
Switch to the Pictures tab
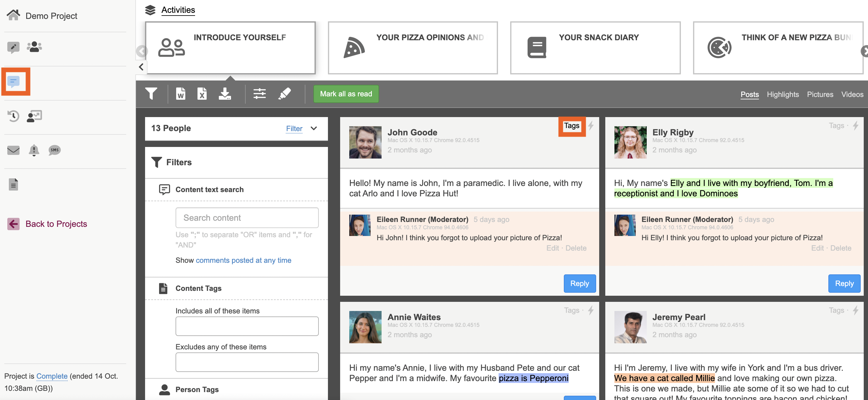coord(820,94)
